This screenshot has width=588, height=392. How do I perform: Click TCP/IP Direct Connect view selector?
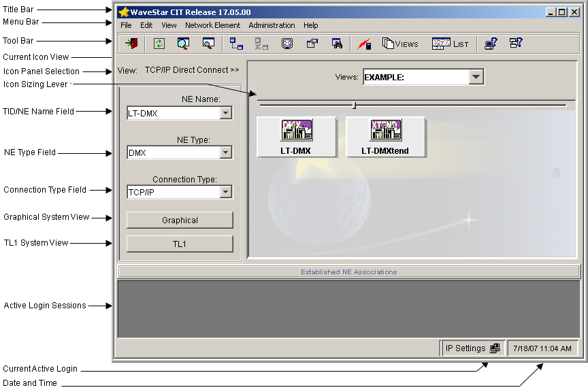pos(192,70)
